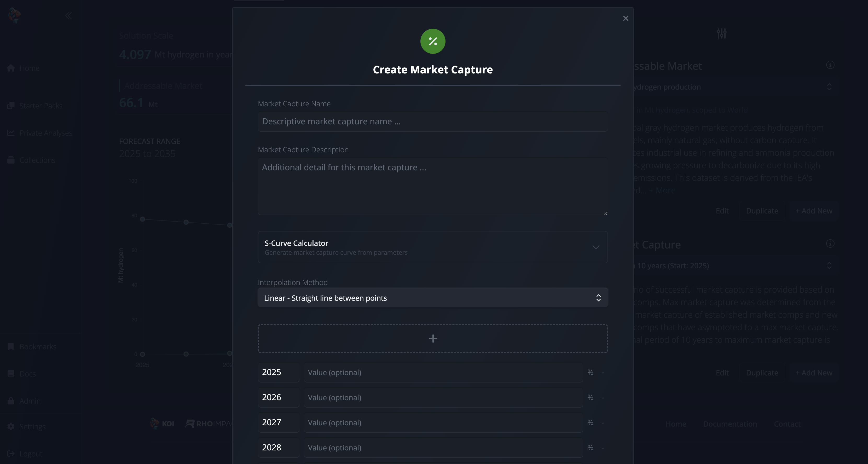
Task: Open Private Analyses from sidebar
Action: [x=46, y=133]
